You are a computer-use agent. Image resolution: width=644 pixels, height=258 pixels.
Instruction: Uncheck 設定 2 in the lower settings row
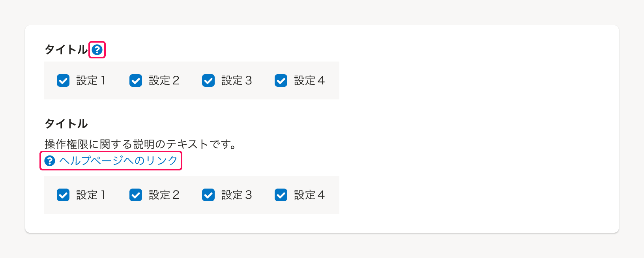136,195
